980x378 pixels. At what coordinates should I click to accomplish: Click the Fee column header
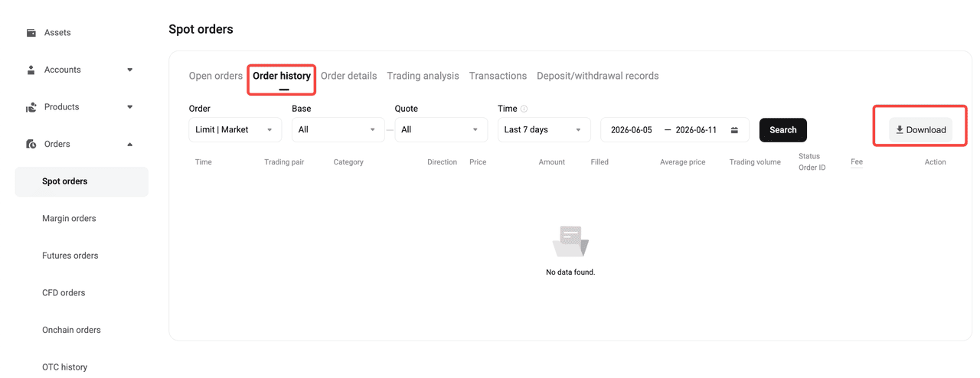tap(857, 162)
